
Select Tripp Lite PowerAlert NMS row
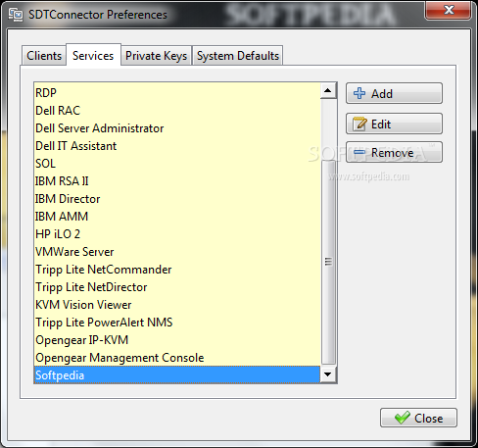[x=177, y=323]
